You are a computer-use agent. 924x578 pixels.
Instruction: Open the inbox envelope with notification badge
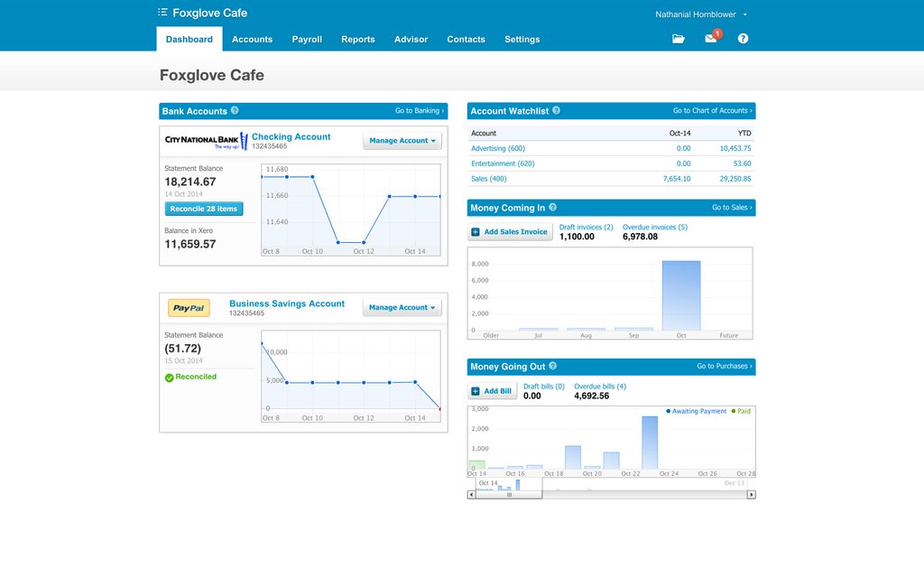pos(712,38)
